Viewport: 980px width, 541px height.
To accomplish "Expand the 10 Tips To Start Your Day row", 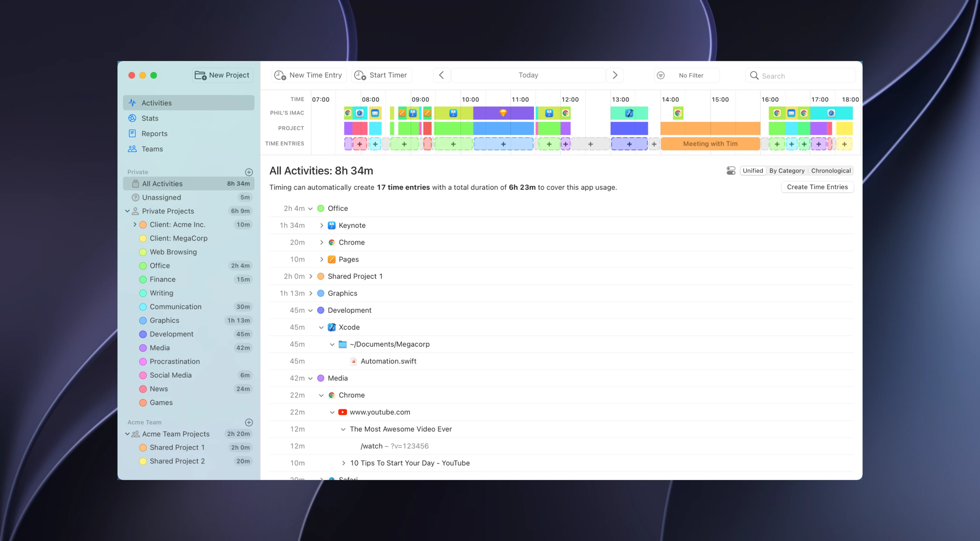I will [343, 463].
